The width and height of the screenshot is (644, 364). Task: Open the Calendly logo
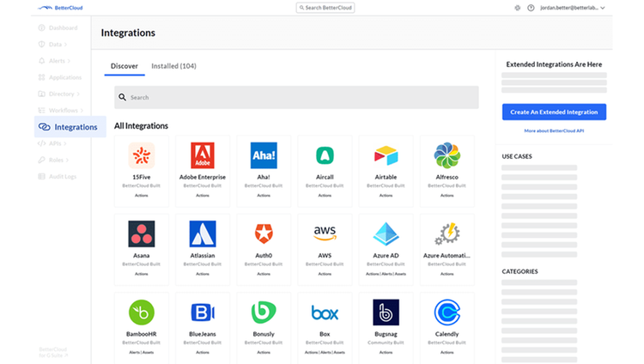tap(447, 312)
